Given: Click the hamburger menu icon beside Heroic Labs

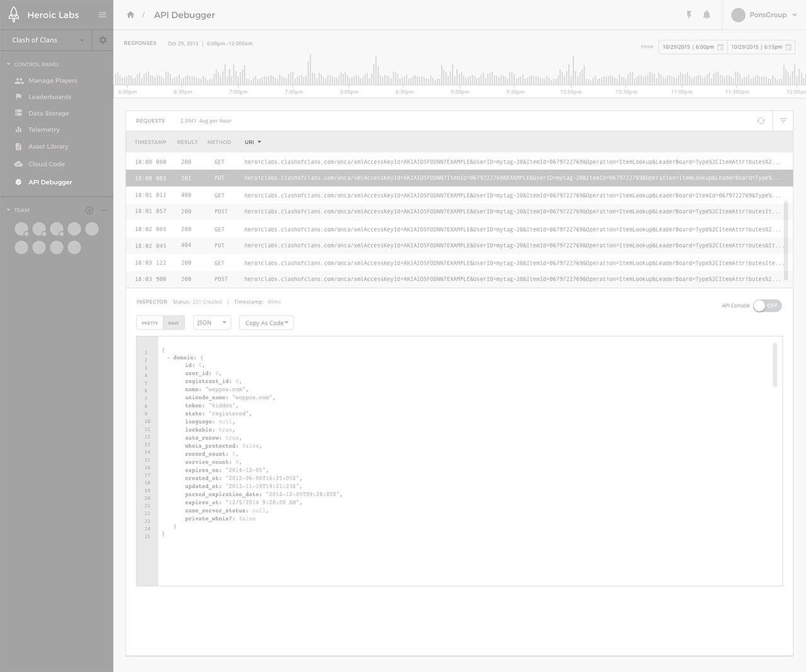Looking at the screenshot, I should (102, 15).
